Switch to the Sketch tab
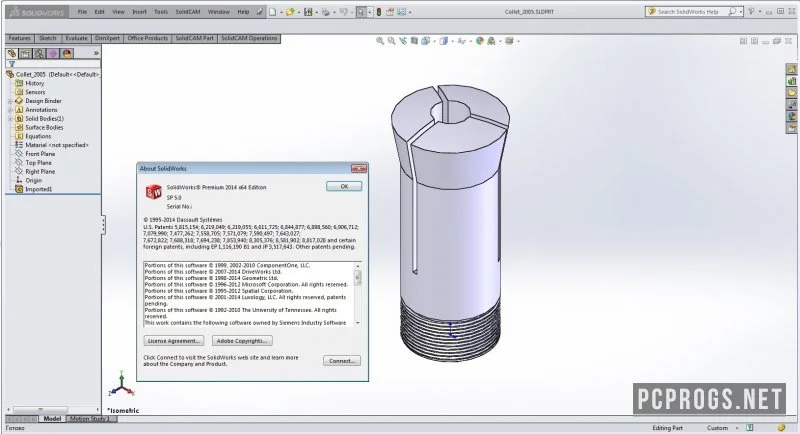The width and height of the screenshot is (800, 434). (x=47, y=38)
